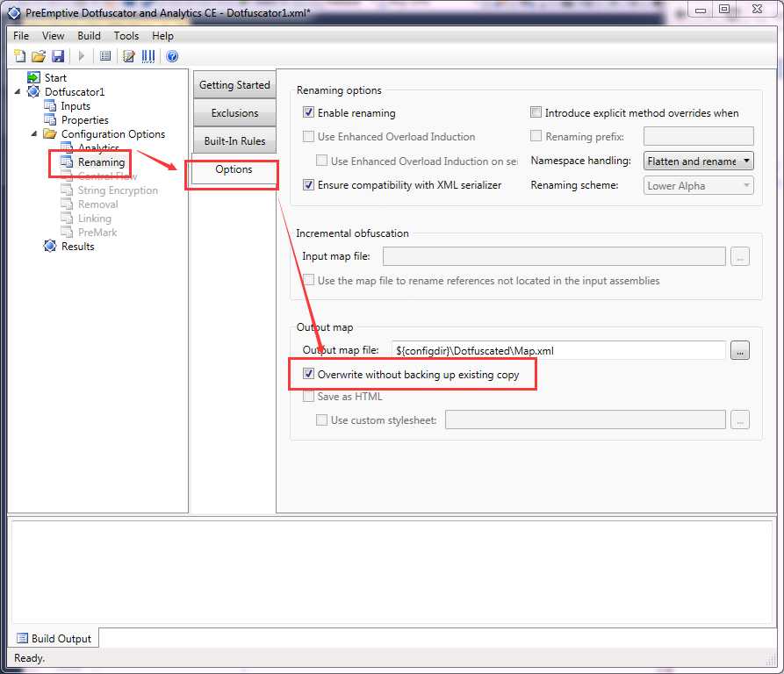Image resolution: width=784 pixels, height=674 pixels.
Task: Select PreMark in the tree
Action: coord(97,233)
